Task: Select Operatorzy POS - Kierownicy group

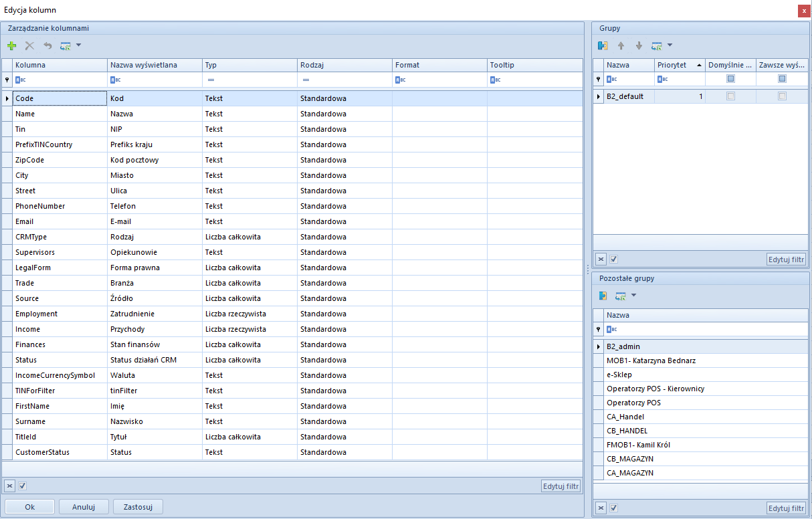Action: coord(700,389)
